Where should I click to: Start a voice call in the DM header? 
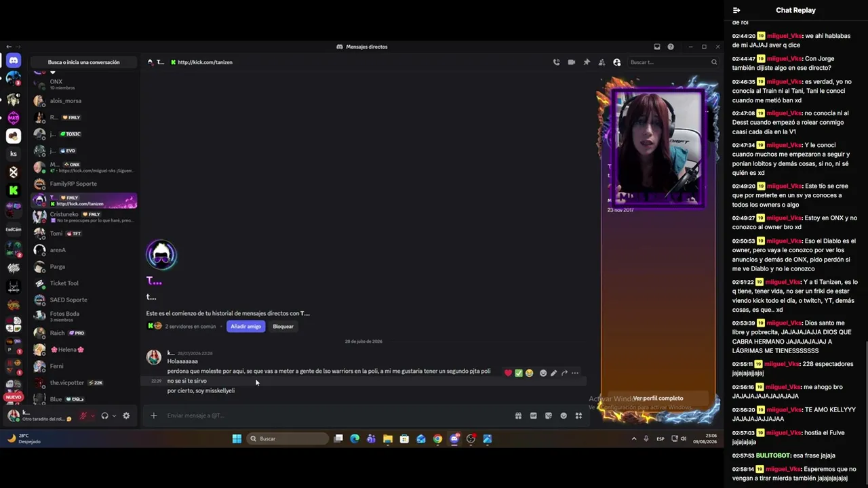[x=557, y=62]
